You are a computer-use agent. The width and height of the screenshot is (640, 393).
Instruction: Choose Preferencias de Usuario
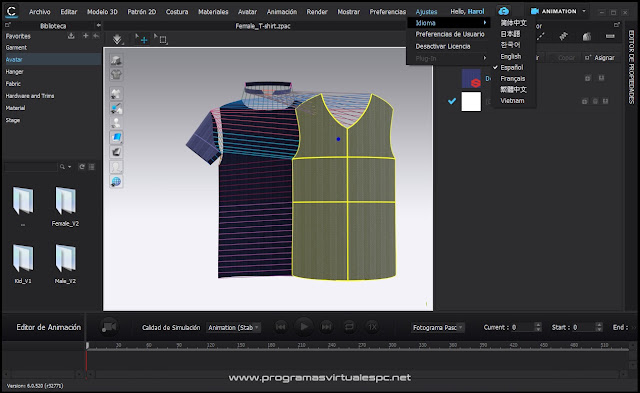tap(450, 34)
